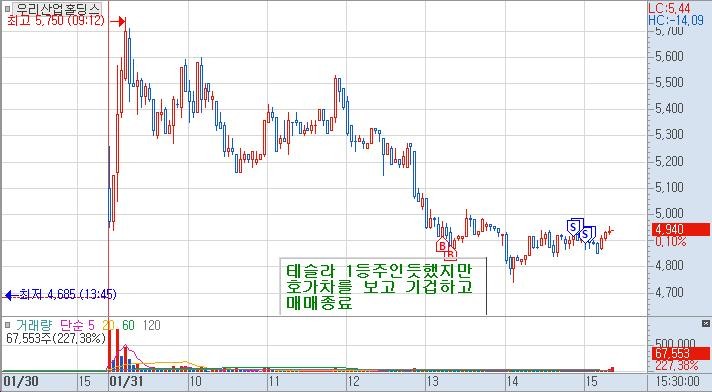Click the 13 hour label on time axis

click(x=433, y=381)
